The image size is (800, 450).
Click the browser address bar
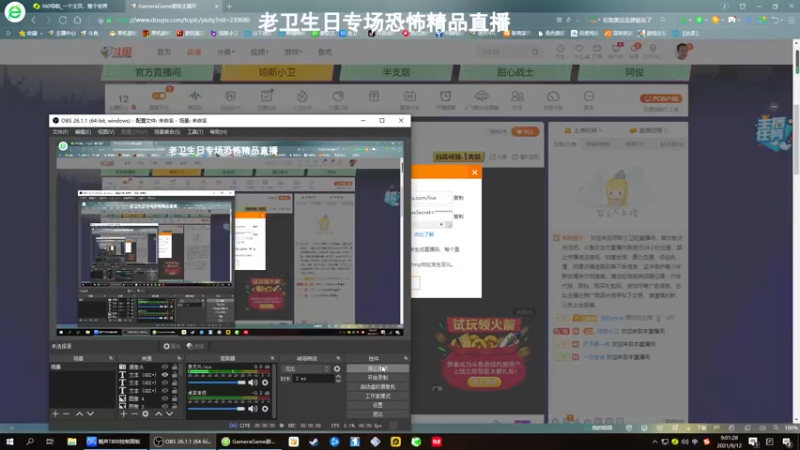327,20
